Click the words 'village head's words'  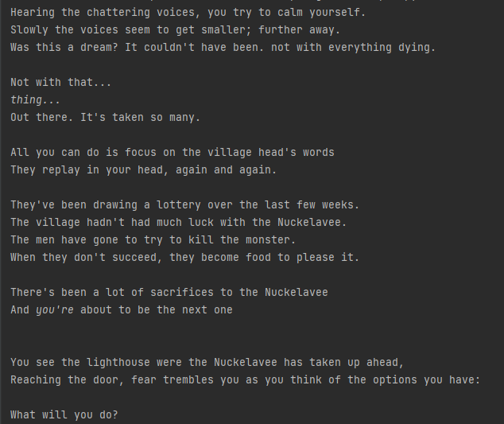pyautogui.click(x=270, y=153)
